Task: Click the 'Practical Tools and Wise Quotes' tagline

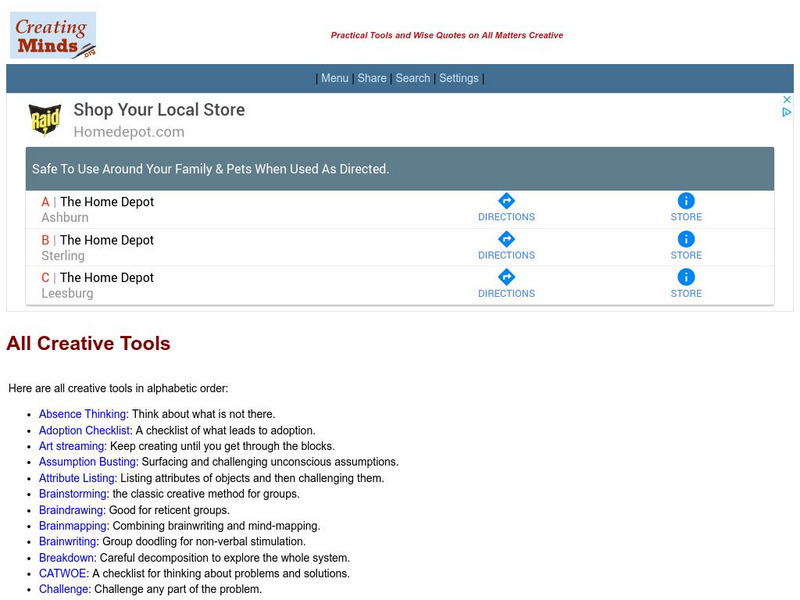Action: 447,35
